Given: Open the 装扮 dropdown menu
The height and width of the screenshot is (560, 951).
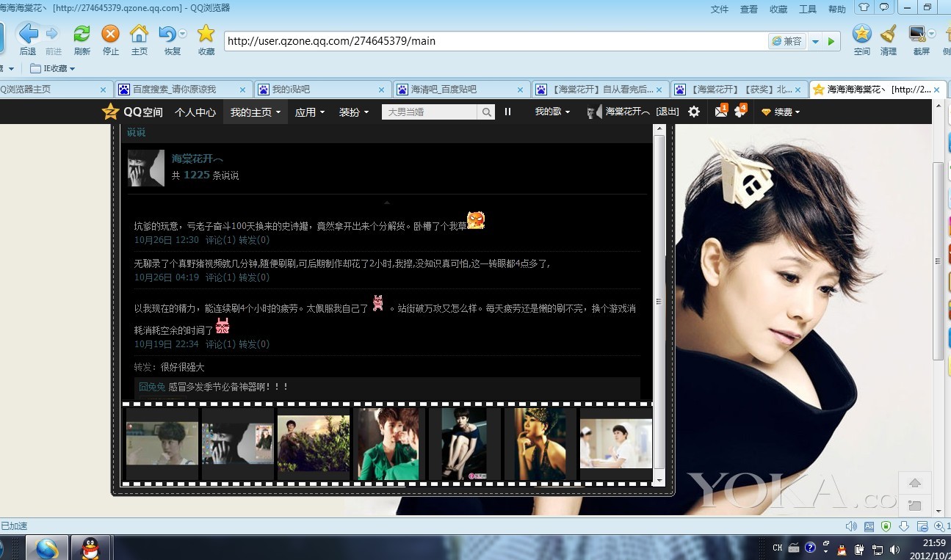Looking at the screenshot, I should point(354,112).
